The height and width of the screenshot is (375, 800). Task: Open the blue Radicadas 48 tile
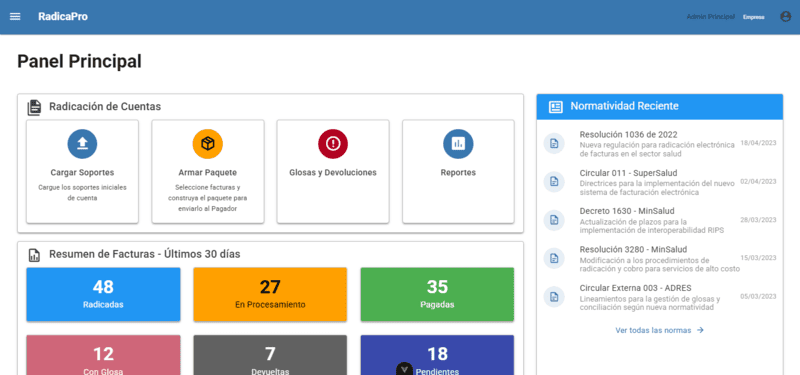click(103, 294)
